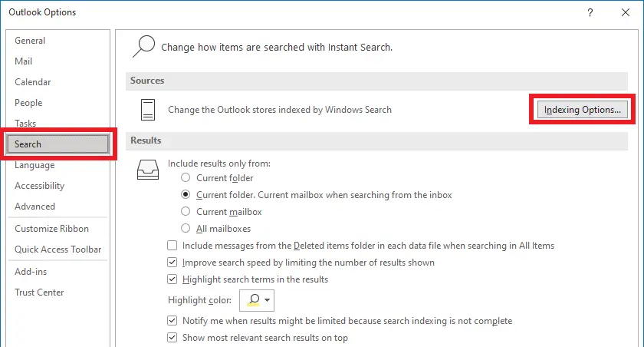Screen dimensions: 644x347
Task: Click the inbox tray Results icon
Action: tap(147, 170)
